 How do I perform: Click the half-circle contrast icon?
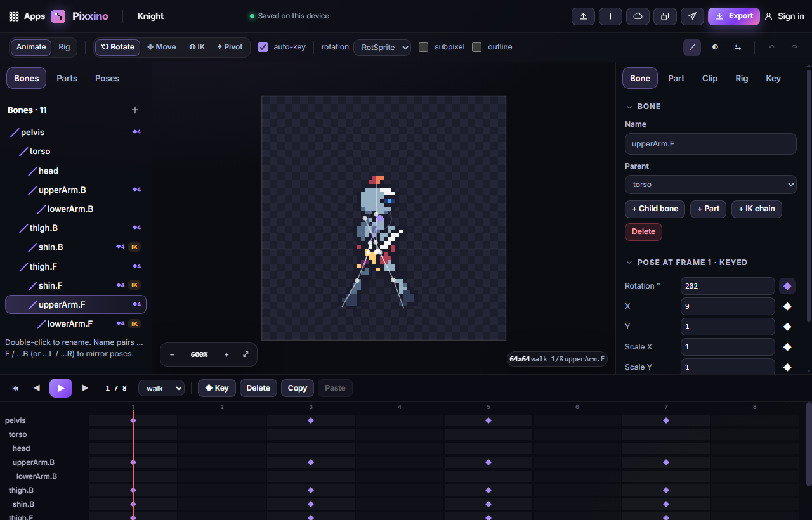[x=715, y=47]
